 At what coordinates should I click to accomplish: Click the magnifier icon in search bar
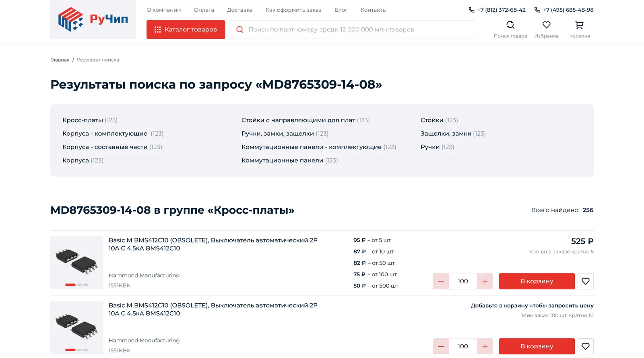click(240, 29)
